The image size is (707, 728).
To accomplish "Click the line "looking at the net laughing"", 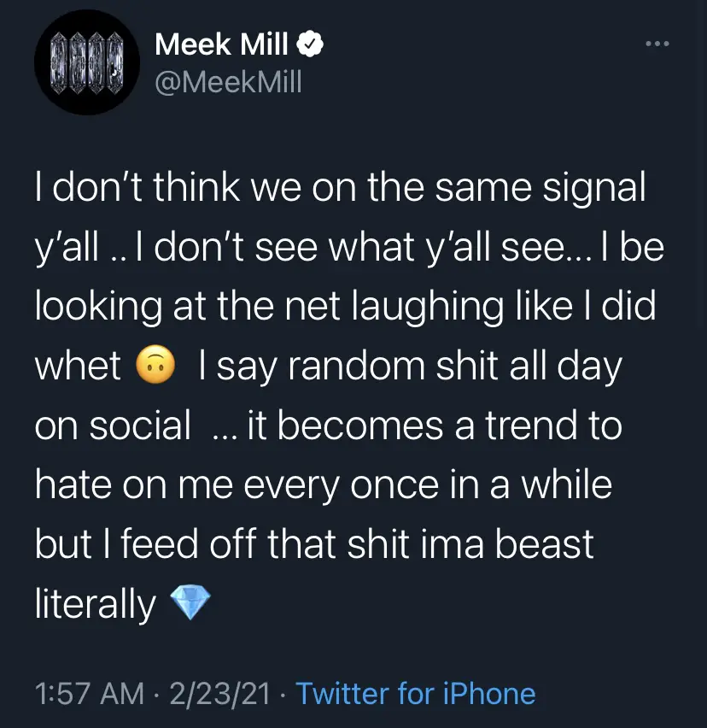I will click(345, 308).
